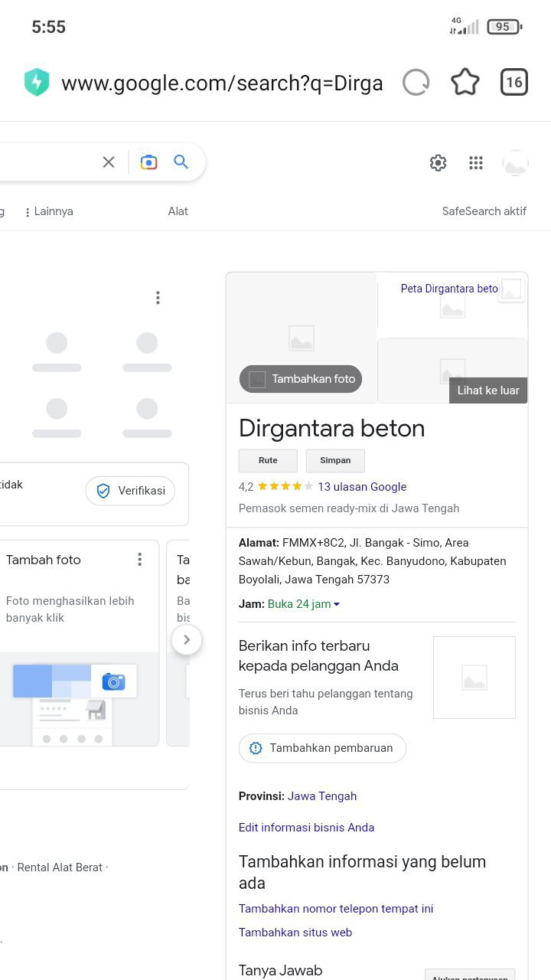Screen dimensions: 551x980
Task: Stop loading with the reload circle icon
Action: point(416,83)
